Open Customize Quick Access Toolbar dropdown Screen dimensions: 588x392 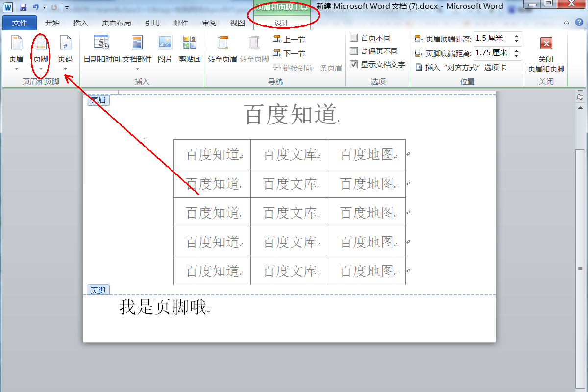67,8
